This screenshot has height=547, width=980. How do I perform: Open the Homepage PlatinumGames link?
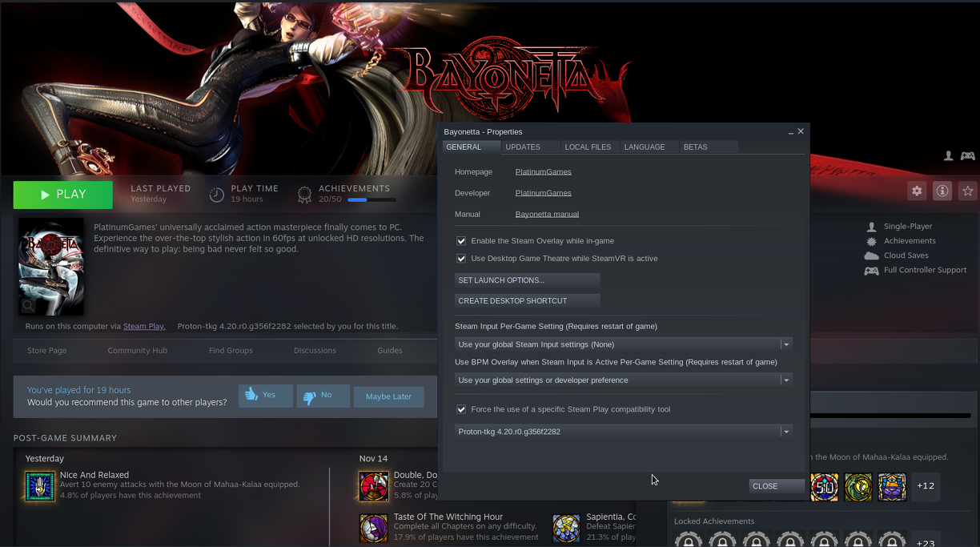544,172
